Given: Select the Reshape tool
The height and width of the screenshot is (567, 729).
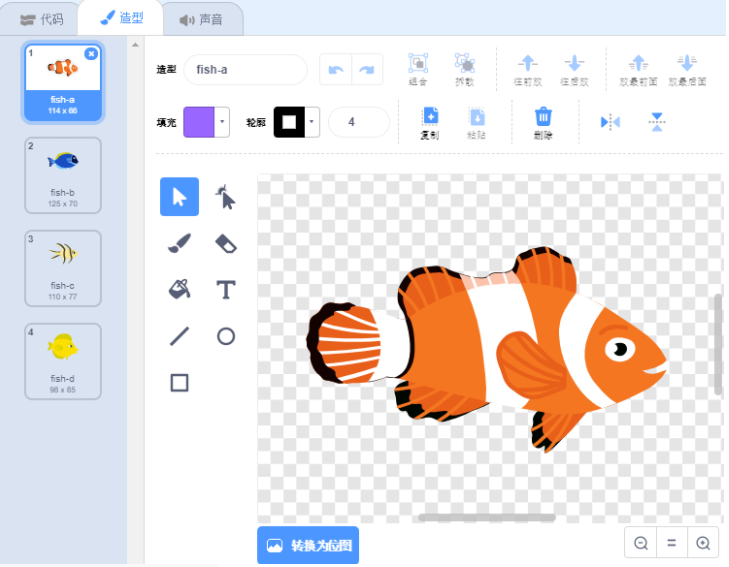Looking at the screenshot, I should pos(225,197).
